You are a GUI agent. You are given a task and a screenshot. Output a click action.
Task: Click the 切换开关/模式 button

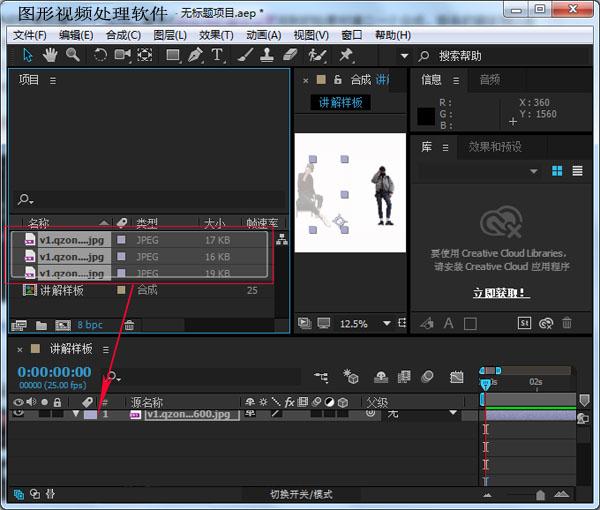click(x=301, y=495)
